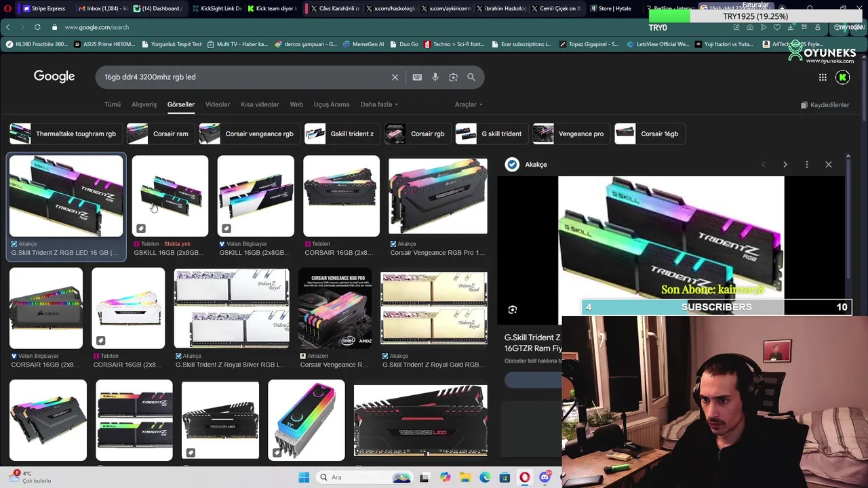Switch to the Uçuş Arama tab
Image resolution: width=868 pixels, height=488 pixels.
click(332, 104)
